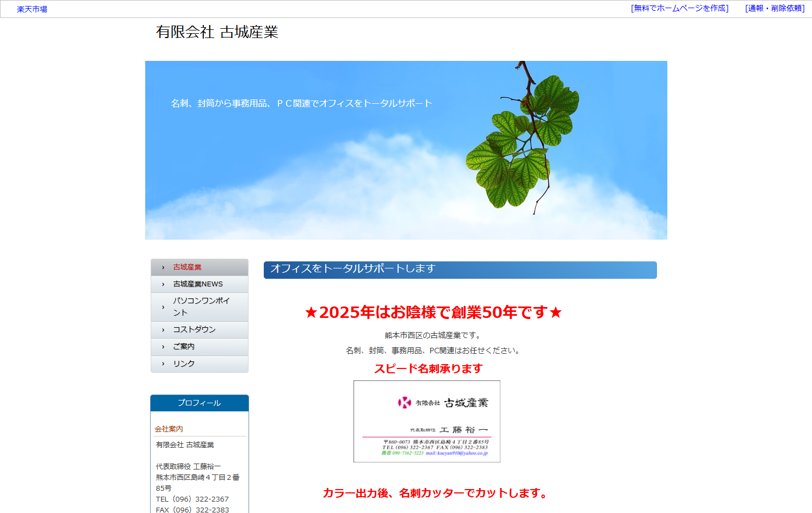Image resolution: width=812 pixels, height=513 pixels.
Task: Open the 無料でホームページを作成 link
Action: click(x=680, y=8)
